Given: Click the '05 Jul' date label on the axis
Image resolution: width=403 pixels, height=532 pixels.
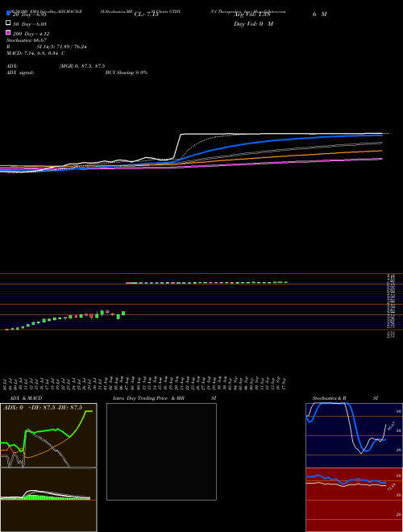Looking at the screenshot, I should point(5,383).
